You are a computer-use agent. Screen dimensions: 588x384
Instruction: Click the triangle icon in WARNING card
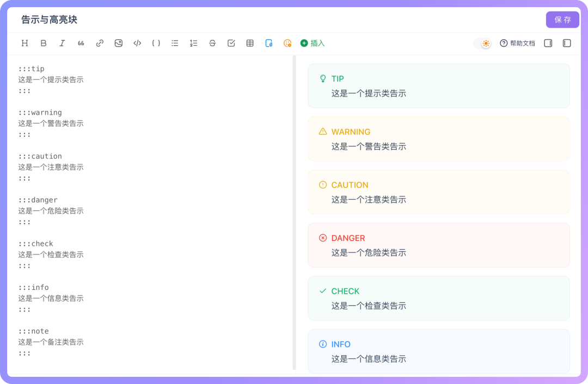pyautogui.click(x=323, y=132)
